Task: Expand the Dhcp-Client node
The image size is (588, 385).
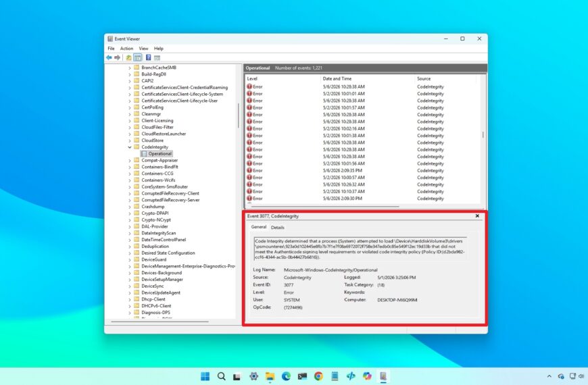Action: (130, 299)
